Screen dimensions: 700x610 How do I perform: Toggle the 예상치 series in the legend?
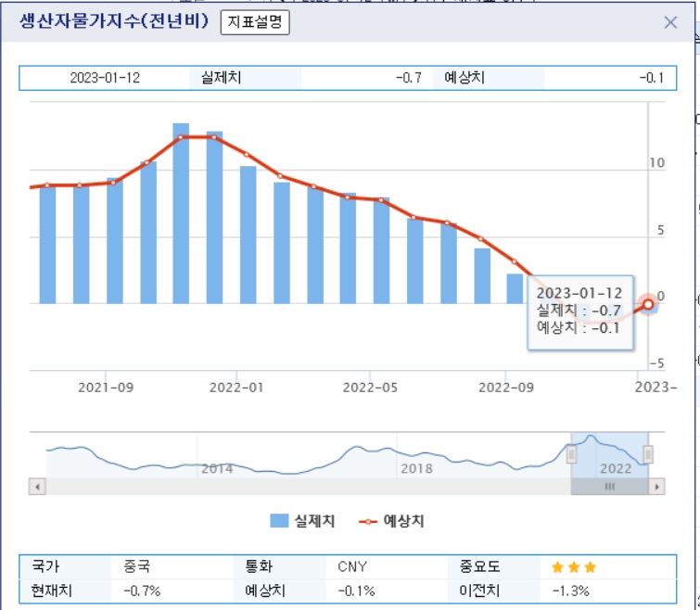pyautogui.click(x=391, y=521)
